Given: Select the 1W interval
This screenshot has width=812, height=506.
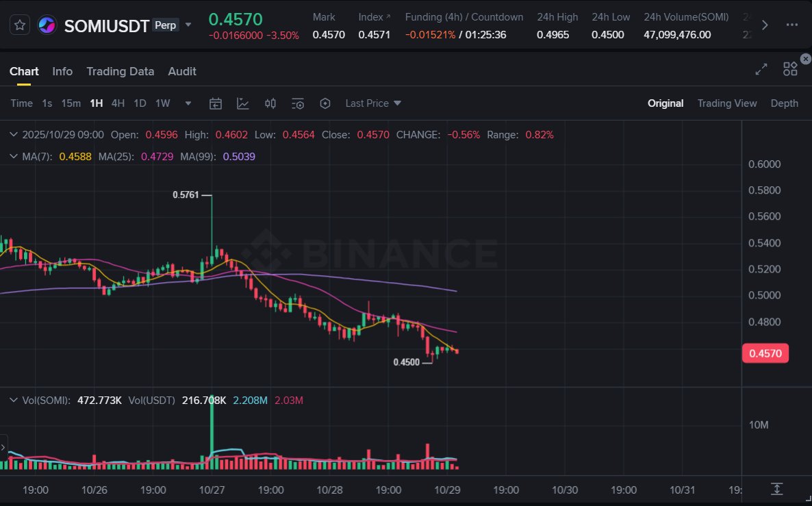Looking at the screenshot, I should click(163, 103).
